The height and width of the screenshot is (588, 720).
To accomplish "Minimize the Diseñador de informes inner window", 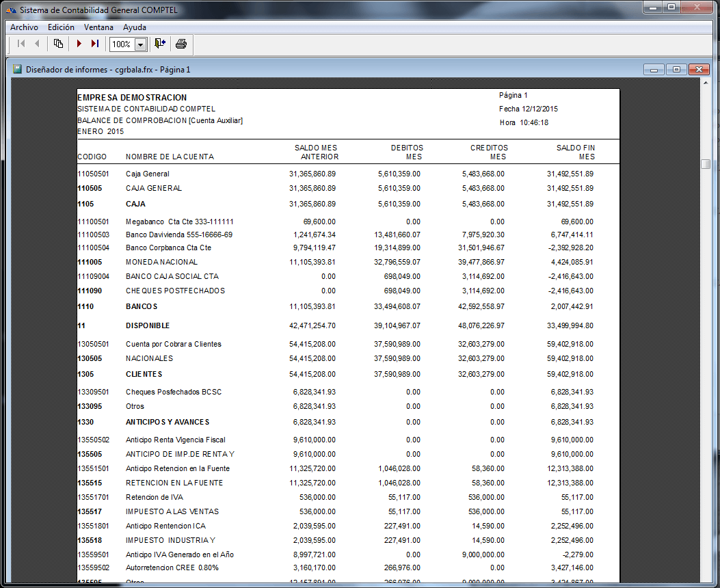I will [x=654, y=70].
